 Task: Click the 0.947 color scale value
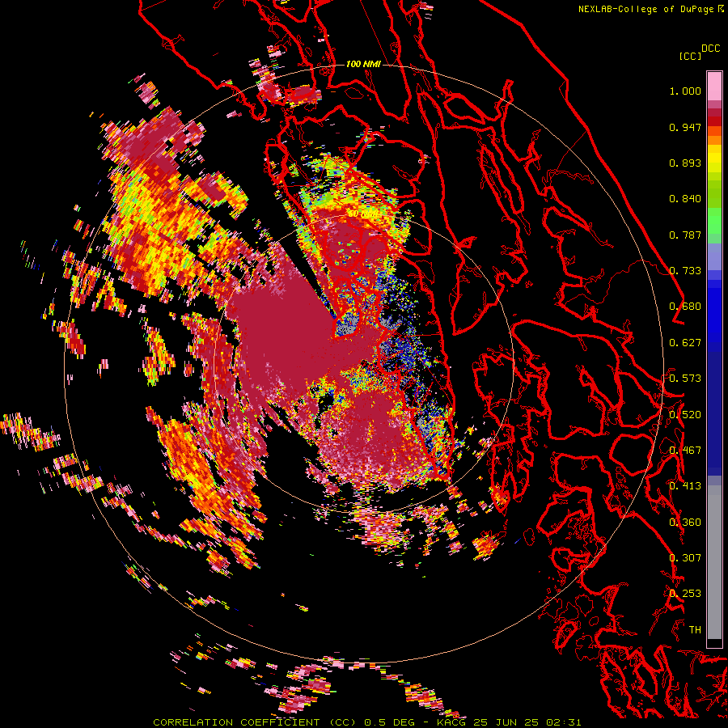click(x=685, y=127)
